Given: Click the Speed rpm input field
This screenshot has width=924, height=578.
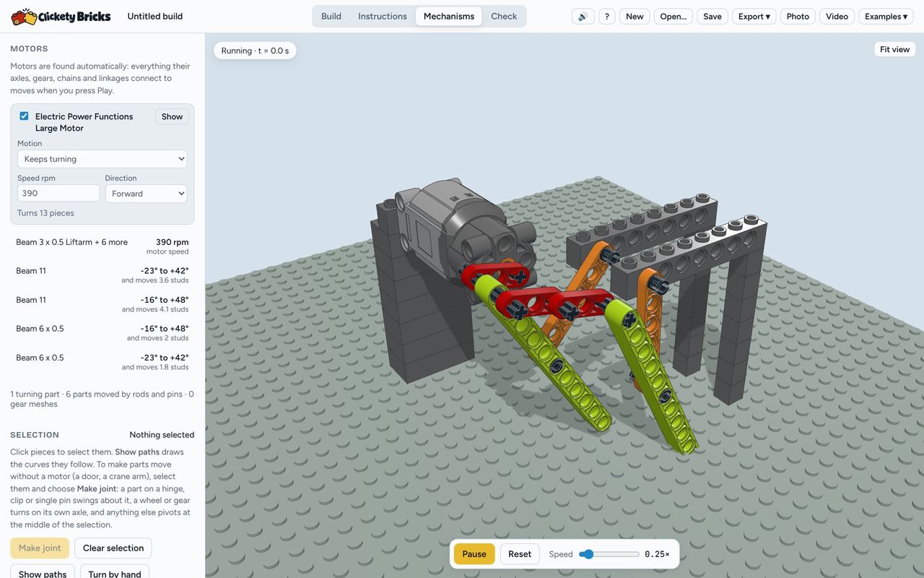Looking at the screenshot, I should (x=58, y=193).
